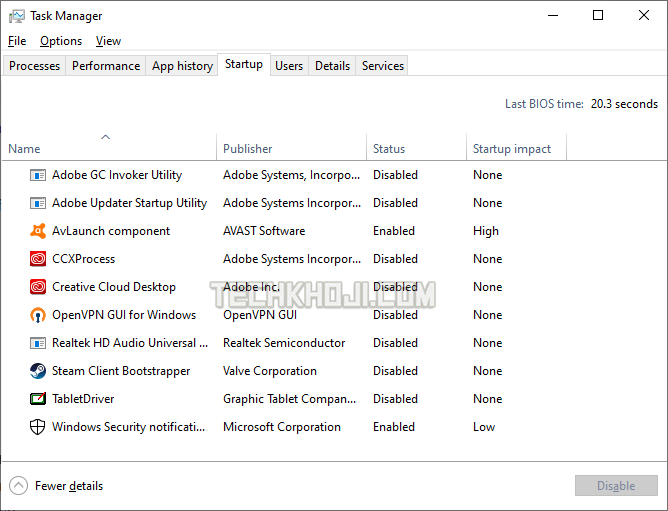Maximize the Task Manager window
Image resolution: width=668 pixels, height=511 pixels.
point(598,16)
